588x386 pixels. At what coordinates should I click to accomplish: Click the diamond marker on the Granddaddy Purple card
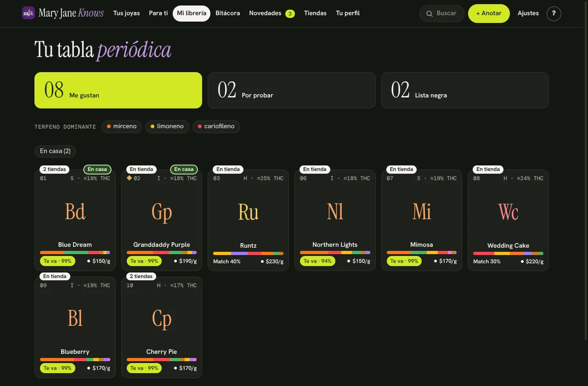(x=130, y=178)
